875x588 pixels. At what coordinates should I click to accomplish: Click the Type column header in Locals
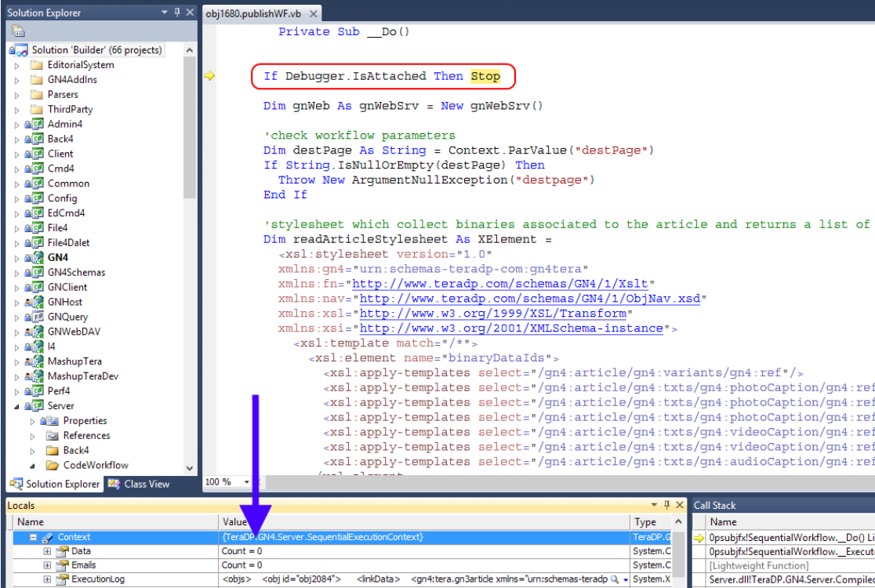tap(651, 522)
